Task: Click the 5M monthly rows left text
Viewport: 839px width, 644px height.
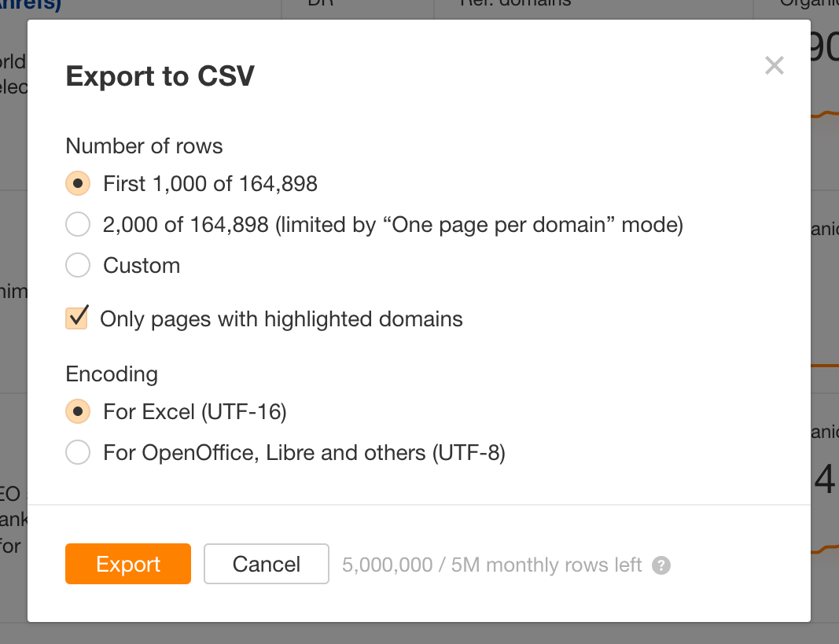Action: pyautogui.click(x=491, y=565)
